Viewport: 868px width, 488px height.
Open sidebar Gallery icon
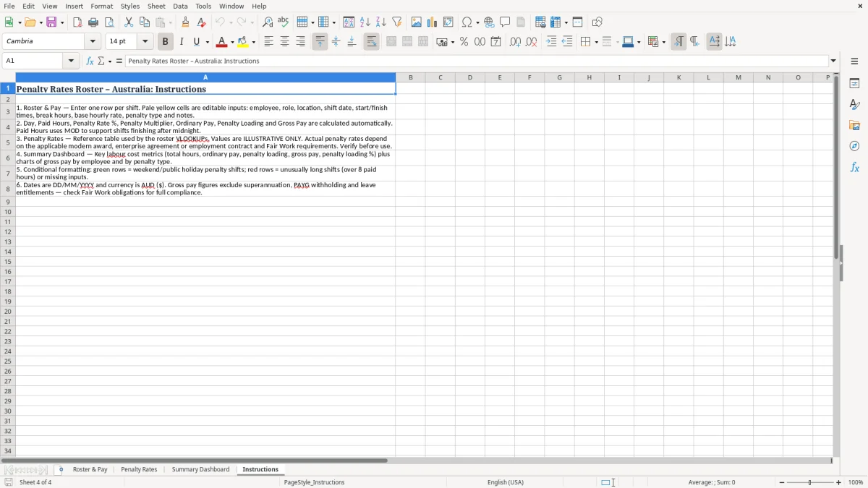tap(854, 125)
